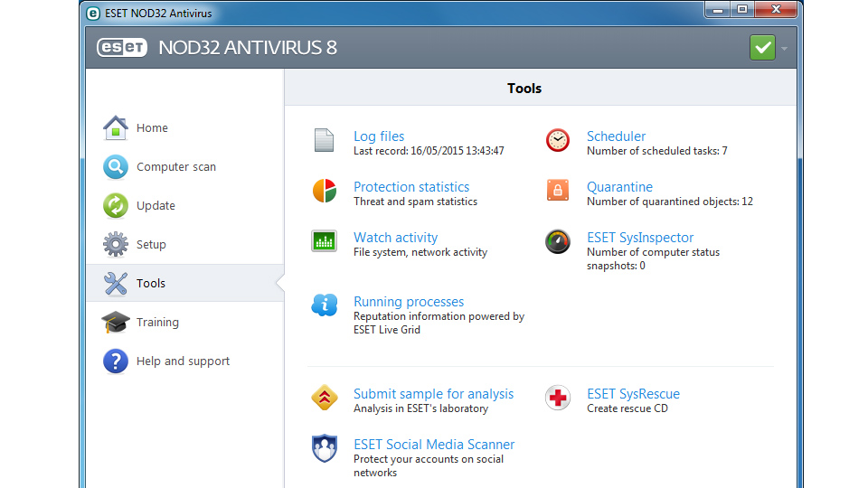Click 'Protect your accounts on social networks' text
868x488 pixels.
point(429,466)
